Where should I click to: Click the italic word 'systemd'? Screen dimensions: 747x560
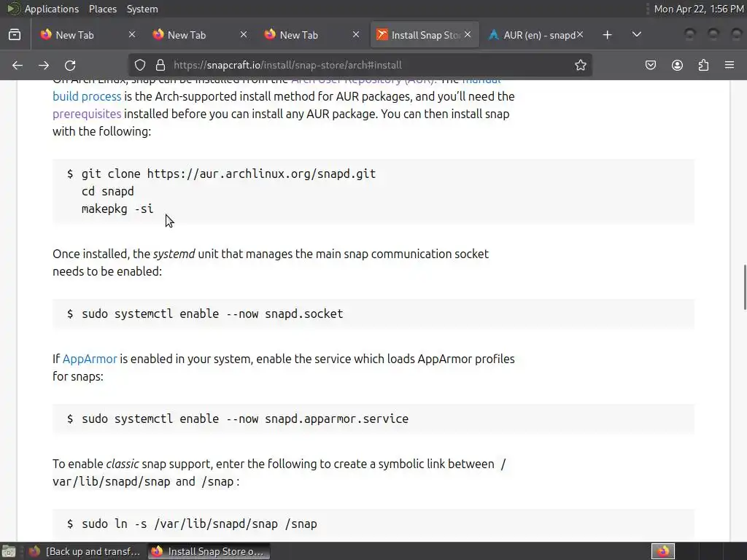(174, 254)
